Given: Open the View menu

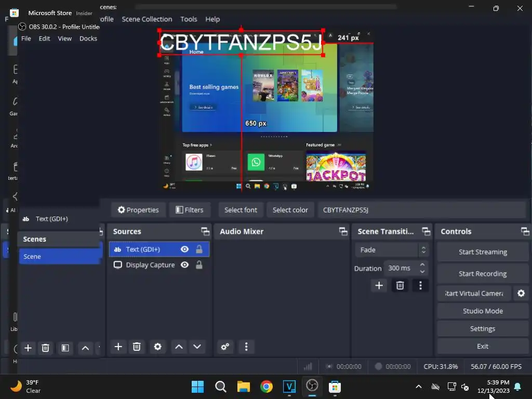Looking at the screenshot, I should 64,38.
